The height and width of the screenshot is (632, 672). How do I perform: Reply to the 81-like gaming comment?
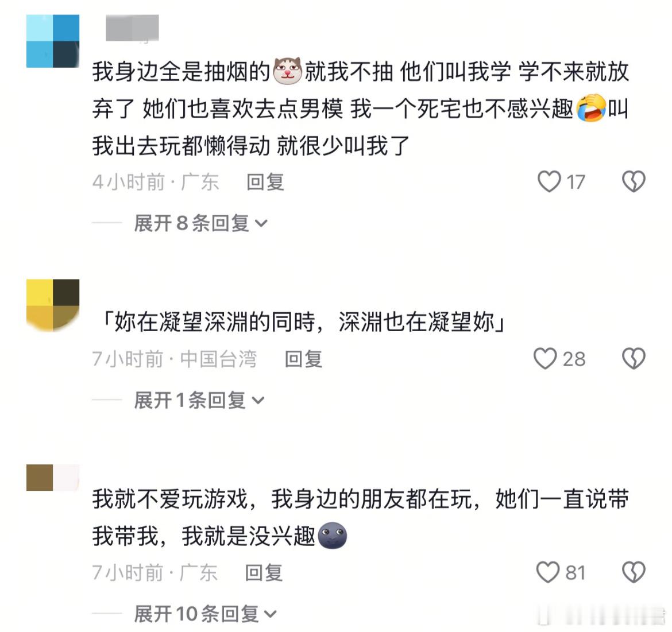(x=264, y=572)
